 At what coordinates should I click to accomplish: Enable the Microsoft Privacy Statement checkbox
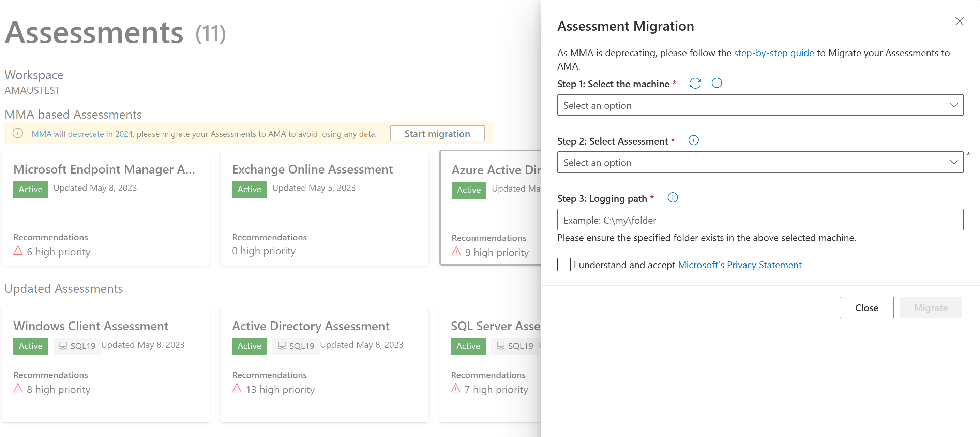click(563, 265)
